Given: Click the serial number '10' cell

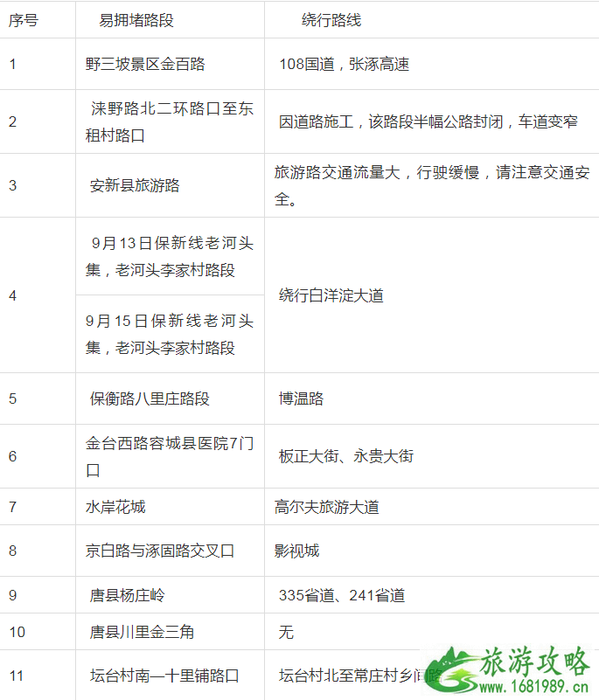Looking at the screenshot, I should [x=38, y=632].
